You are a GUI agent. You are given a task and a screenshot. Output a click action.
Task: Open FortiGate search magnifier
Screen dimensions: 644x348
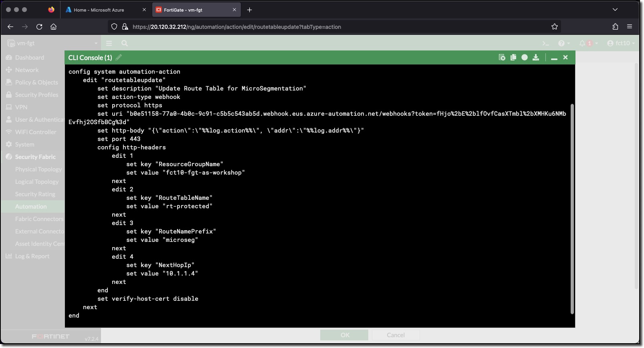tap(125, 43)
